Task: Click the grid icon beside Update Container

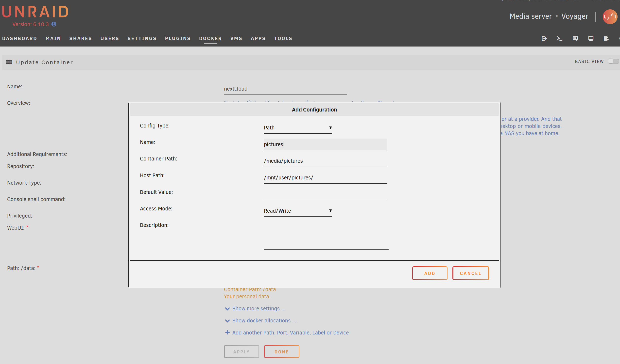Action: pyautogui.click(x=9, y=62)
